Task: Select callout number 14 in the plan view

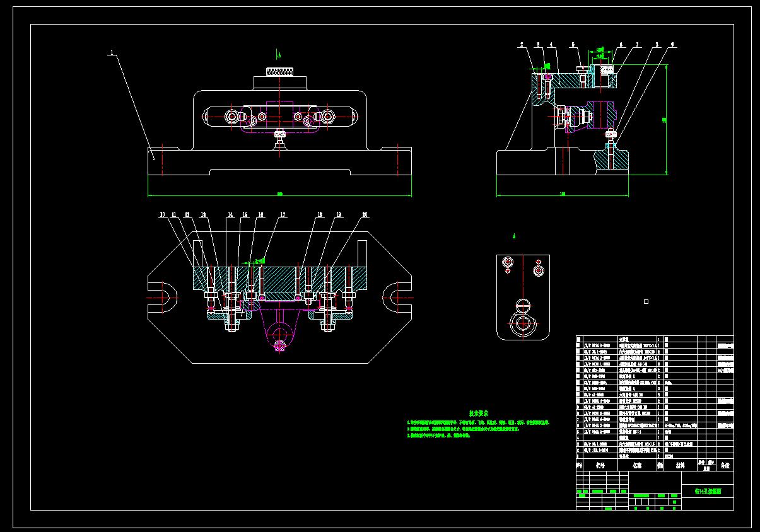Action: point(230,215)
